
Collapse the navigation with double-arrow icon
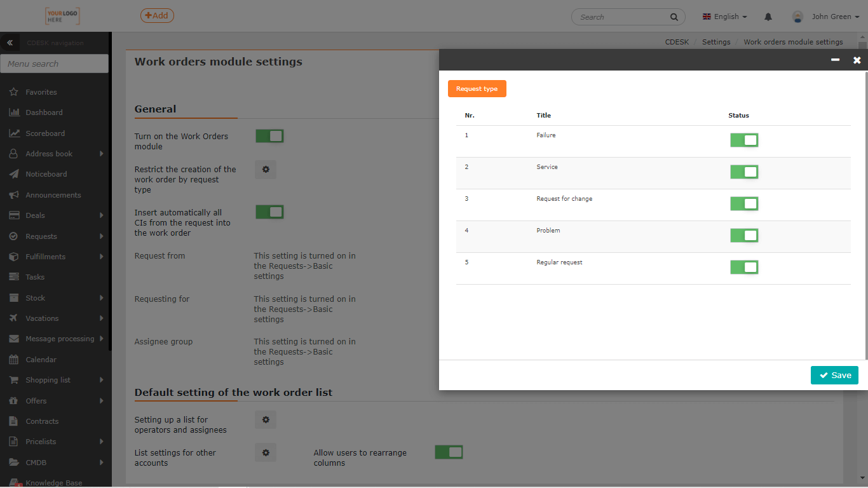pos(10,43)
